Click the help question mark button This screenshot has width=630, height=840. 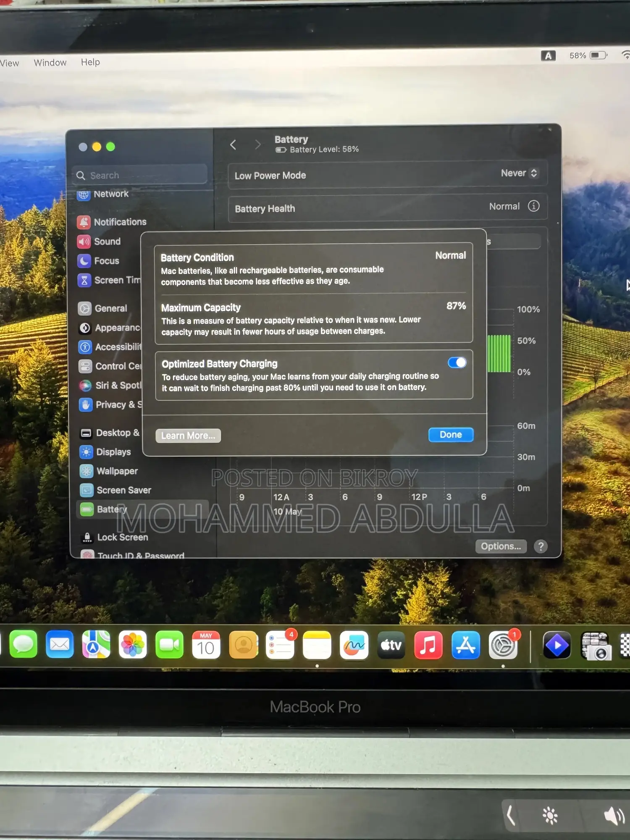tap(541, 546)
